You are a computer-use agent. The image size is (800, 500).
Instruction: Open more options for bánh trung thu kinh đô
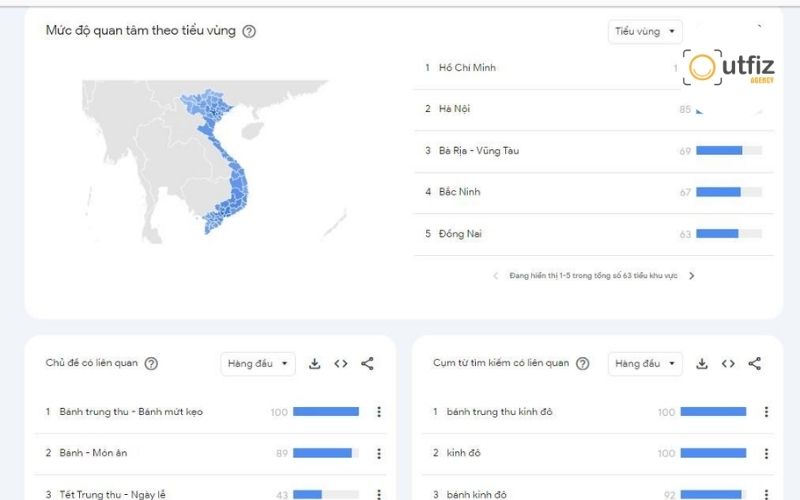(x=766, y=412)
